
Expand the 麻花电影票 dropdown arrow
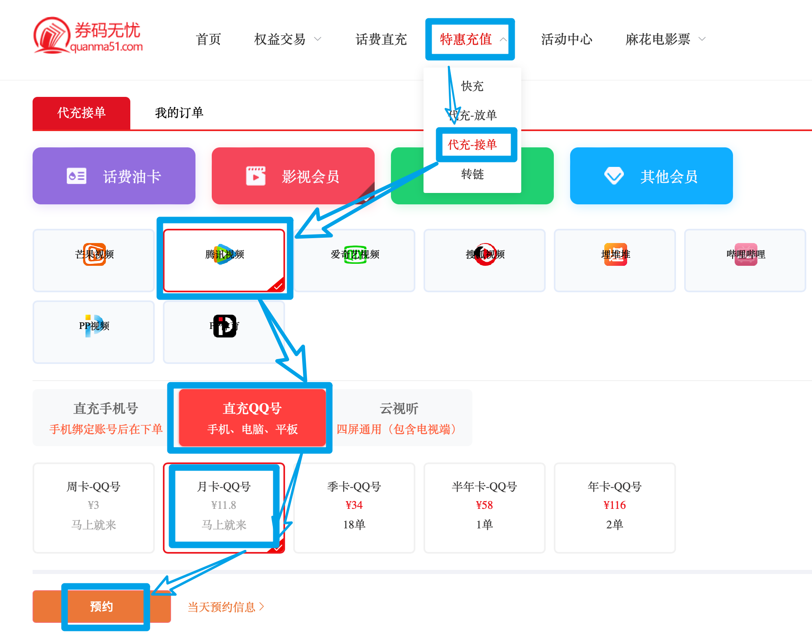pos(702,39)
